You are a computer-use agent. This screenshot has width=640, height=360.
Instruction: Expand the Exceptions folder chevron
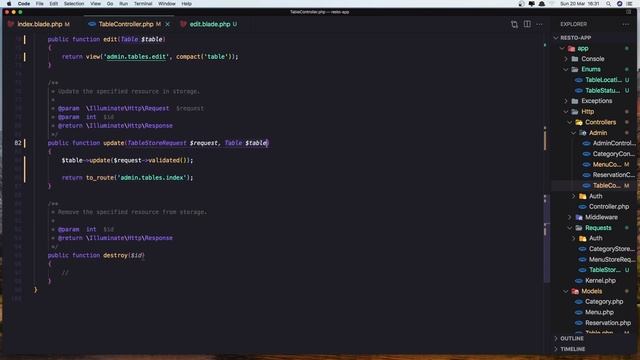(566, 101)
